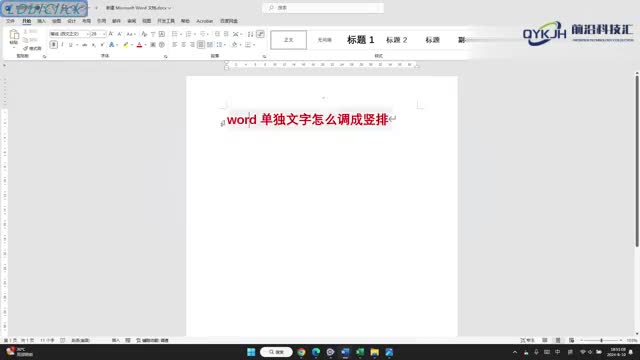Expand underline style dropdown arrow
640x360 pixels.
77,45
